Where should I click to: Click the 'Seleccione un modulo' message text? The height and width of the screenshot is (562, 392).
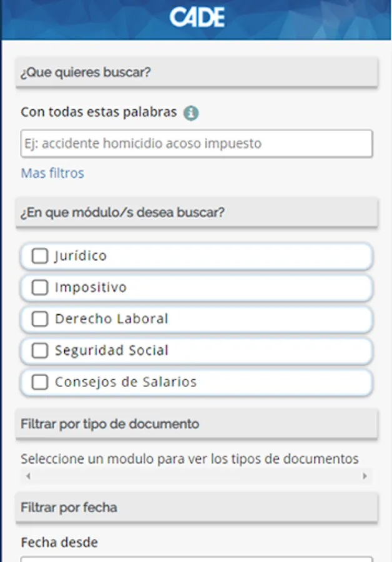coord(190,459)
